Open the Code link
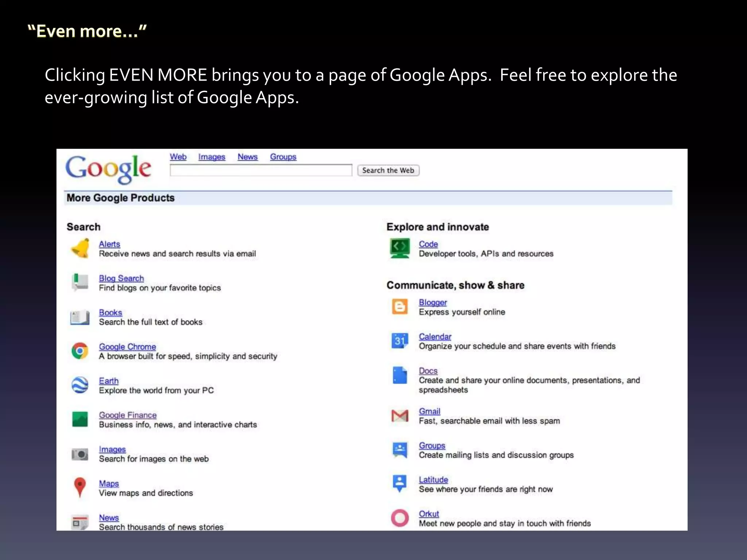This screenshot has width=747, height=560. pos(428,244)
